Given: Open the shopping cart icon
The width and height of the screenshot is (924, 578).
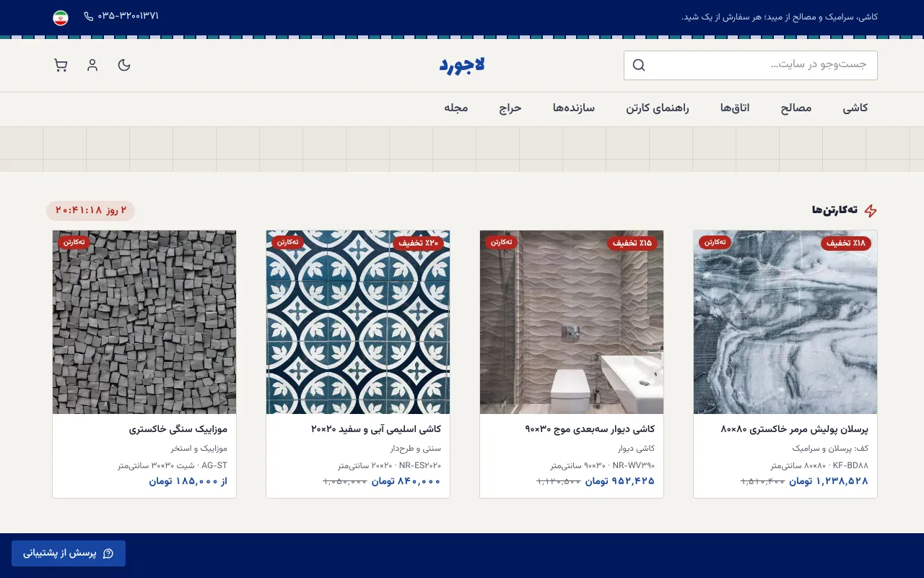Looking at the screenshot, I should [x=61, y=65].
